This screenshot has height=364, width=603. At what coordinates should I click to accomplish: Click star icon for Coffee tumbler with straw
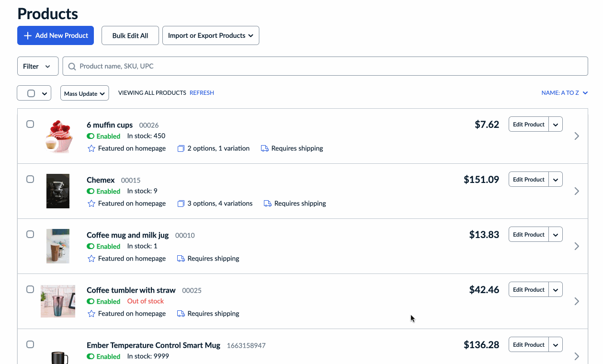91,314
